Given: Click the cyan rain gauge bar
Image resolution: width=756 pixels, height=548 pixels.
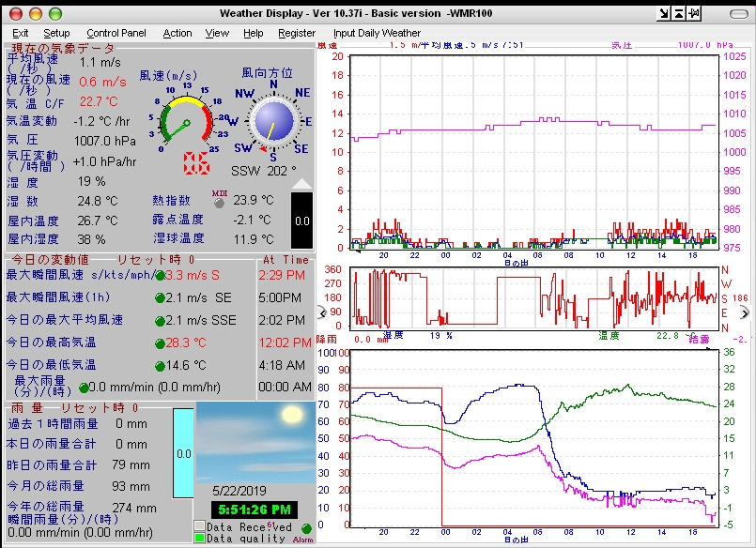Looking at the screenshot, I should click(x=183, y=453).
